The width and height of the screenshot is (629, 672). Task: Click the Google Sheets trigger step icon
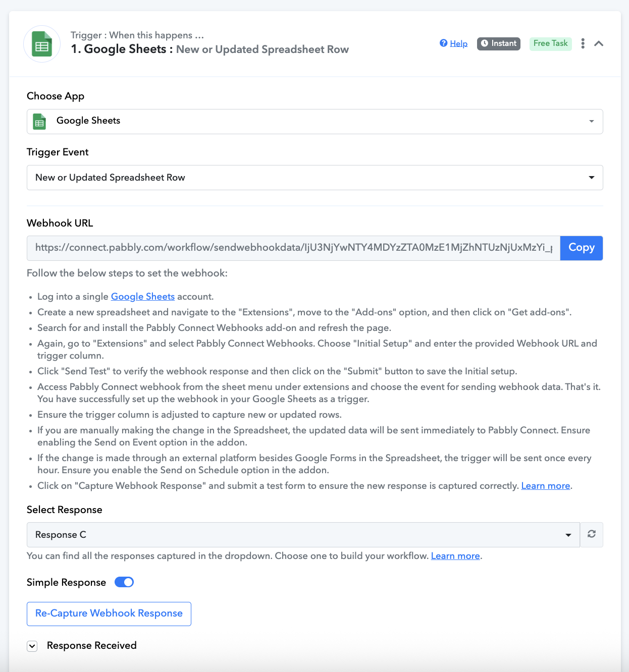point(42,44)
